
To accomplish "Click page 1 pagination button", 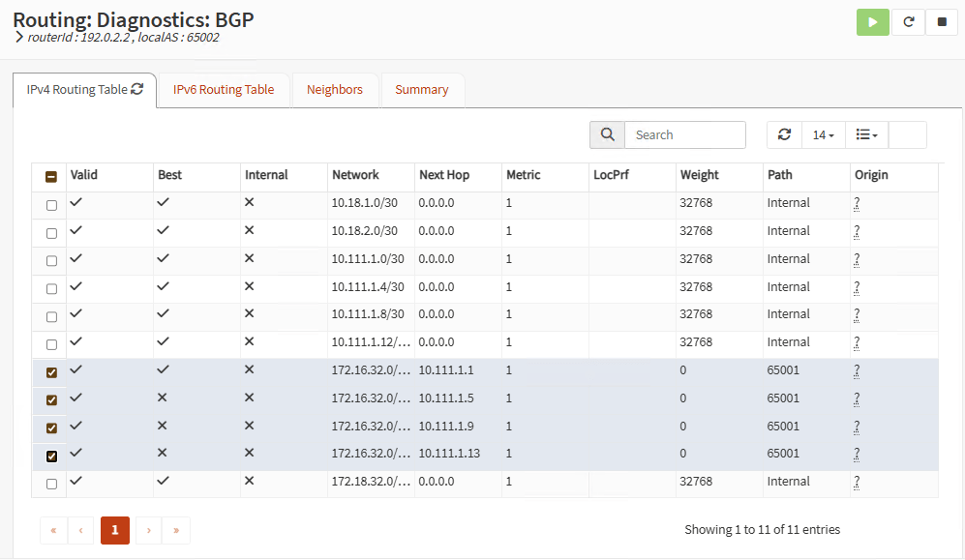I will coord(114,530).
